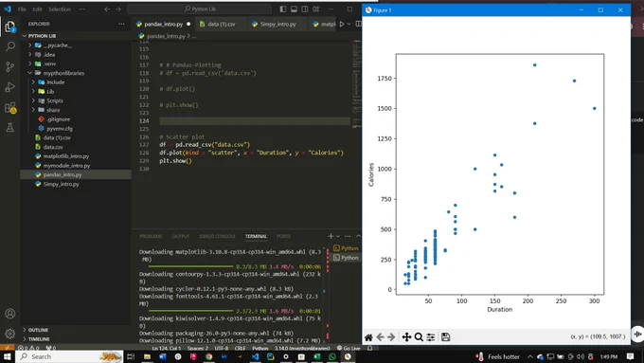Screen dimensions: 644x363
Task: Open the Search view in activity bar
Action: (9, 46)
